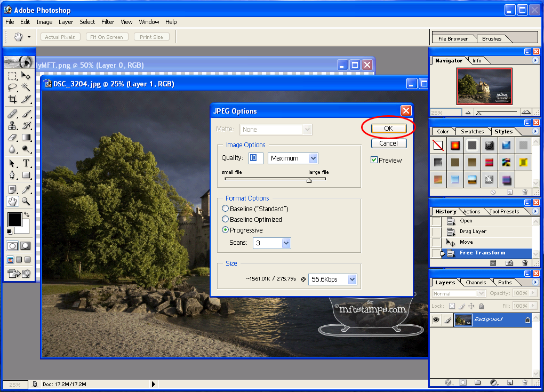Click Cancel in JPEG Options
The image size is (544, 392).
(x=389, y=143)
